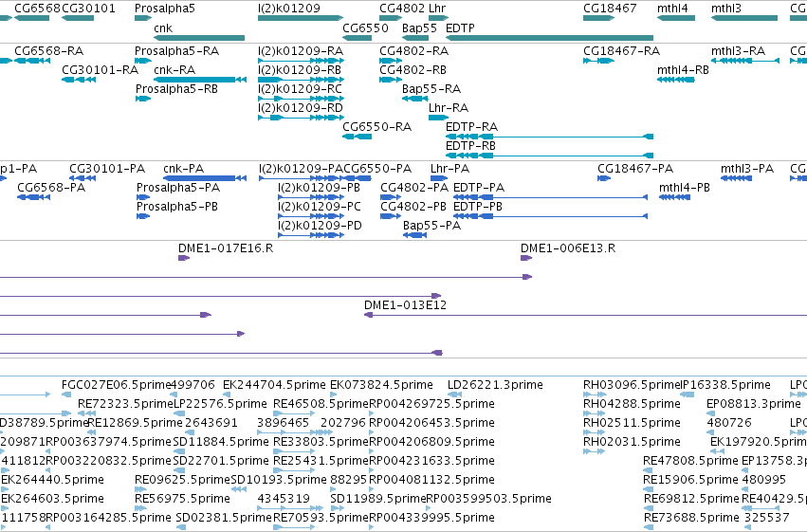Click the SD11884.5prime EST label
Screen dimensions: 807x532
[x=221, y=442]
